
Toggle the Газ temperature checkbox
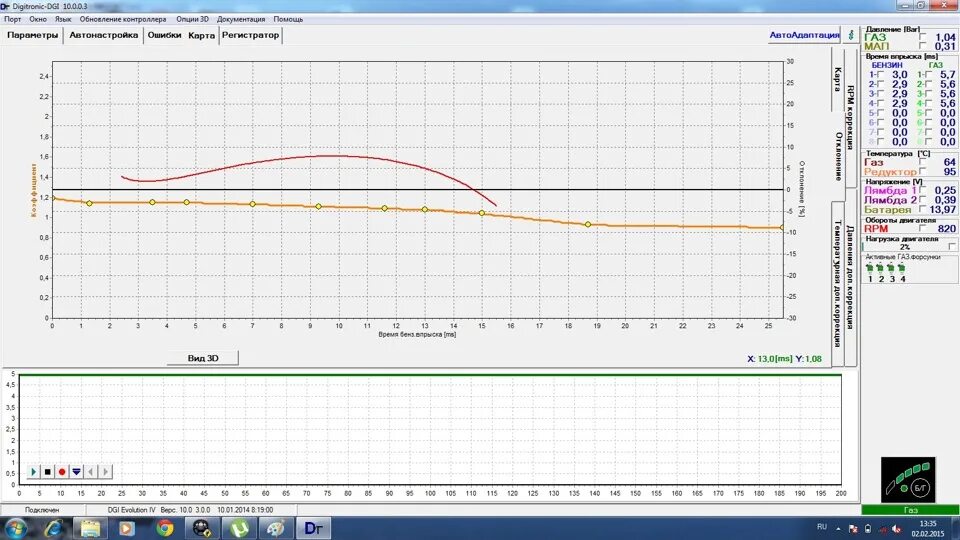pyautogui.click(x=923, y=162)
